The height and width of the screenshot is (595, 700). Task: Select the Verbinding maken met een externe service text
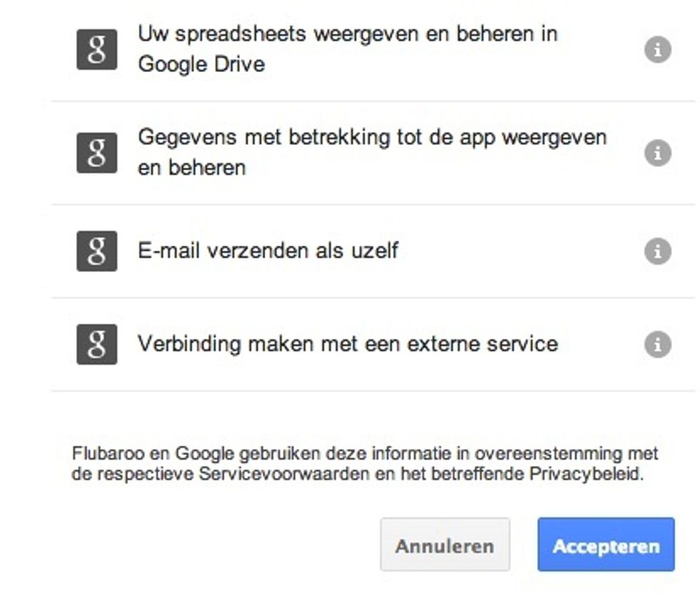coord(348,344)
